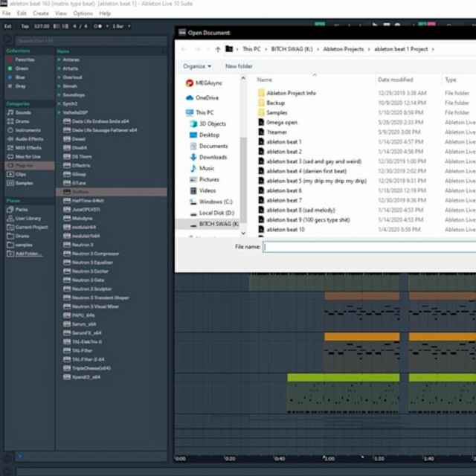
Task: Open Downloads in dialog navigation pane
Action: click(213, 157)
